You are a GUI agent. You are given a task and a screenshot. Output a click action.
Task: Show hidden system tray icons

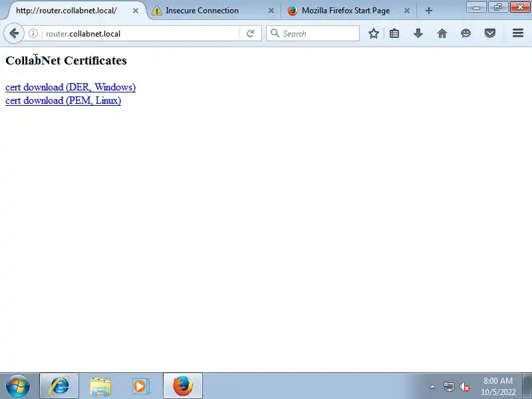click(433, 386)
